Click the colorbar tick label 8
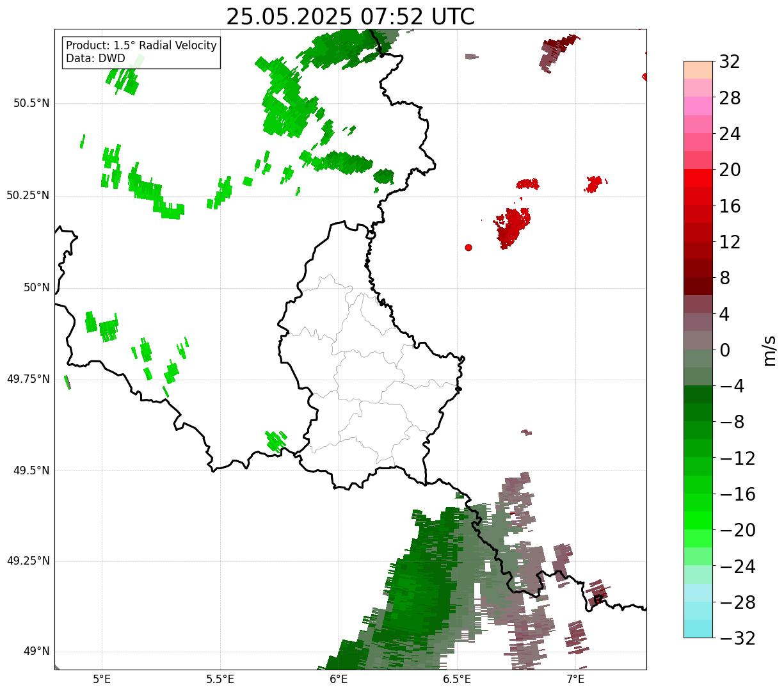The height and width of the screenshot is (692, 784). 724,278
